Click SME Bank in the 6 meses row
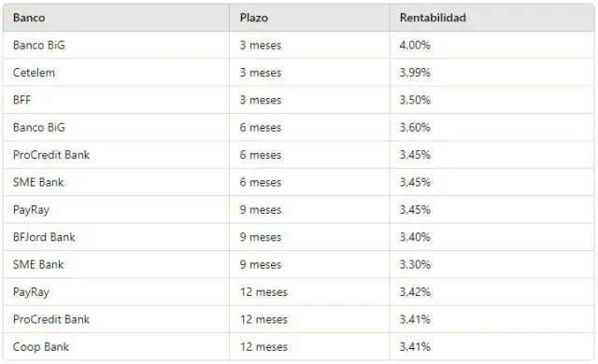The height and width of the screenshot is (364, 598). tap(38, 182)
